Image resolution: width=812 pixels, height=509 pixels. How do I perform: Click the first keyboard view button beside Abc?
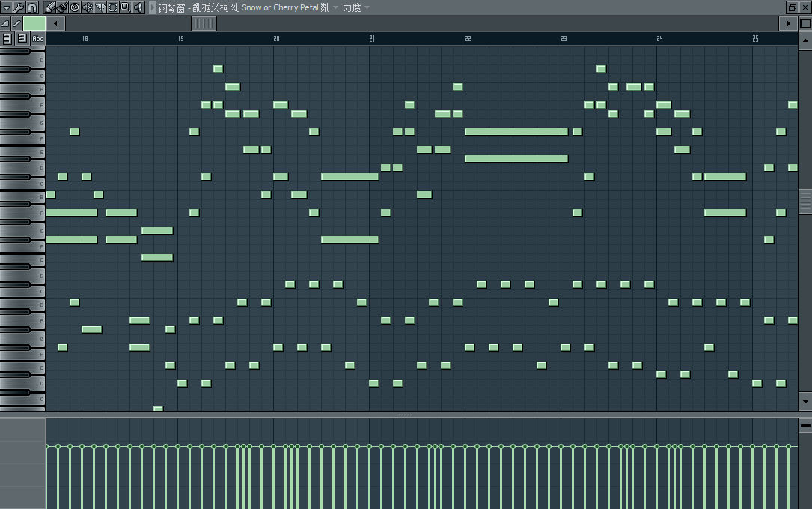[7, 38]
